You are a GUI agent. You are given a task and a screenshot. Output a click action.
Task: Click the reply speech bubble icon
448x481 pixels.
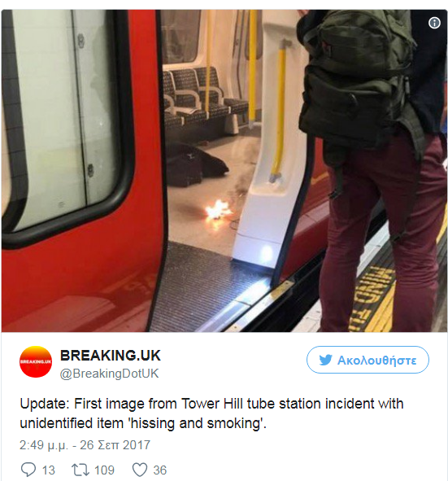coord(28,470)
